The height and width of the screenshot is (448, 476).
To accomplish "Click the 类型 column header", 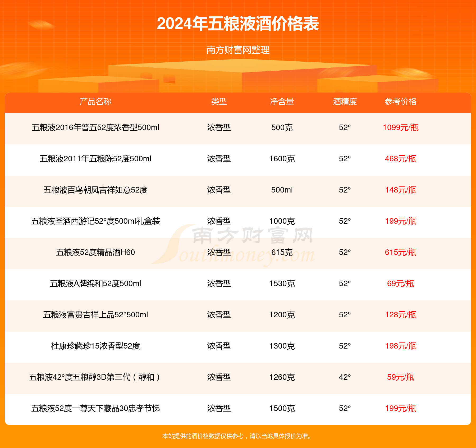I will click(x=219, y=102).
